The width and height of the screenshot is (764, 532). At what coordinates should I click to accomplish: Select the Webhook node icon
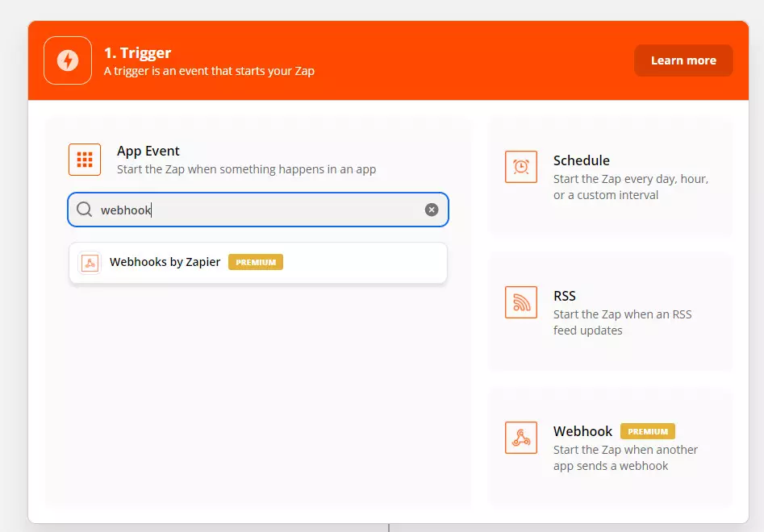click(x=521, y=438)
